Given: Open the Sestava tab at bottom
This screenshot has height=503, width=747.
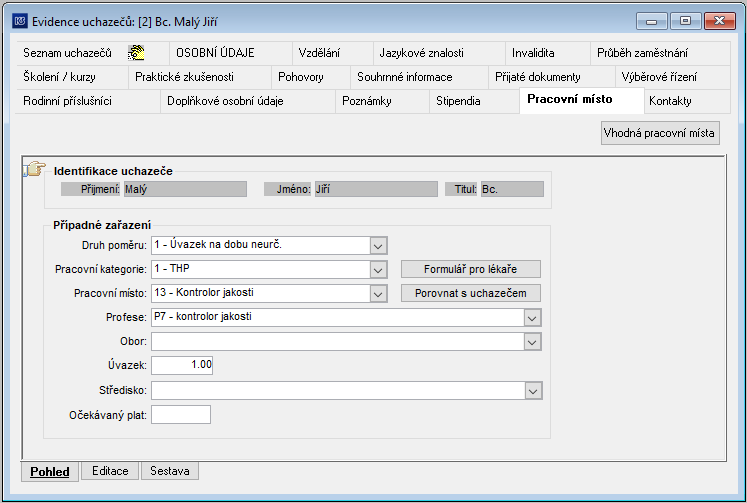Looking at the screenshot, I should point(170,471).
